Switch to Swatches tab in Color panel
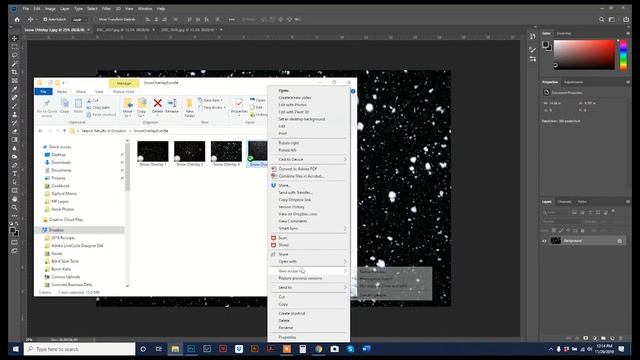This screenshot has width=640, height=360. (x=564, y=33)
